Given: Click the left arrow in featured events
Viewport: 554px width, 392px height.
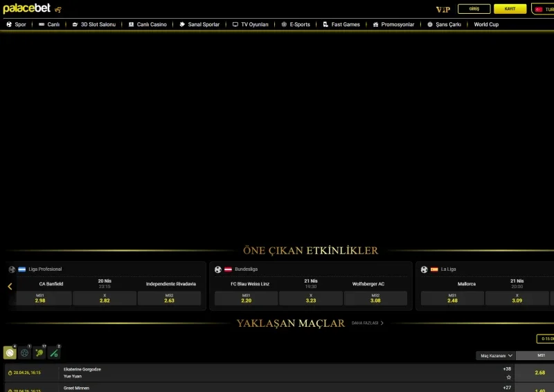Looking at the screenshot, I should [10, 286].
